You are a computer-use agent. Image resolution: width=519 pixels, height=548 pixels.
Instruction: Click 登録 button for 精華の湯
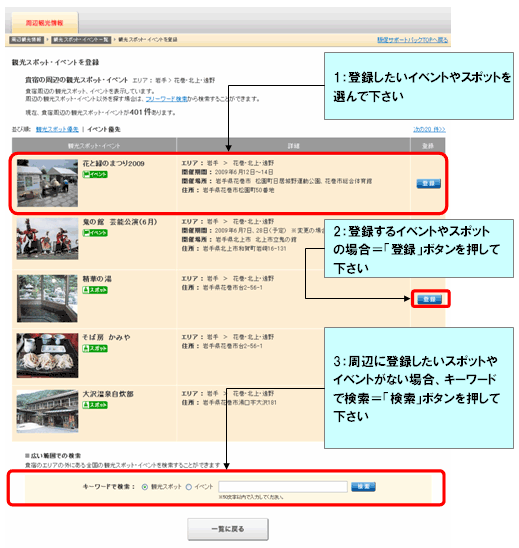tap(430, 299)
